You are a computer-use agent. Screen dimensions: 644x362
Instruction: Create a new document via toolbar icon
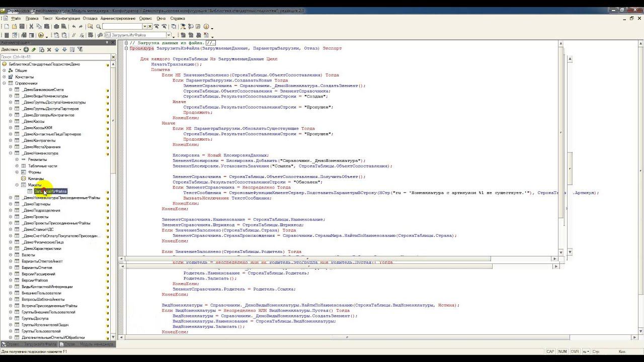7,27
